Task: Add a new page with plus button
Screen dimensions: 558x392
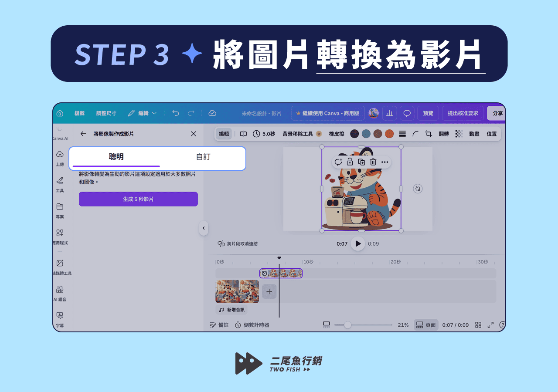Action: (269, 291)
